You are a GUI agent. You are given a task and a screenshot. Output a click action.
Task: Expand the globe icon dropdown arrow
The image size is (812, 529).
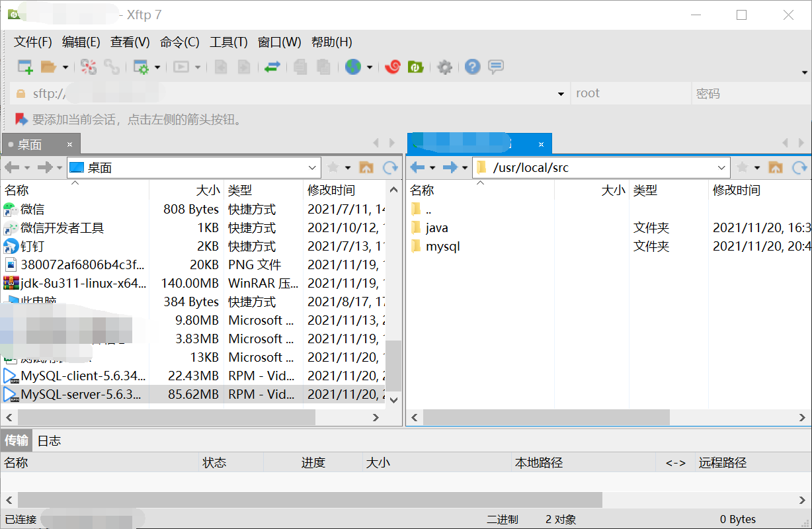click(369, 67)
